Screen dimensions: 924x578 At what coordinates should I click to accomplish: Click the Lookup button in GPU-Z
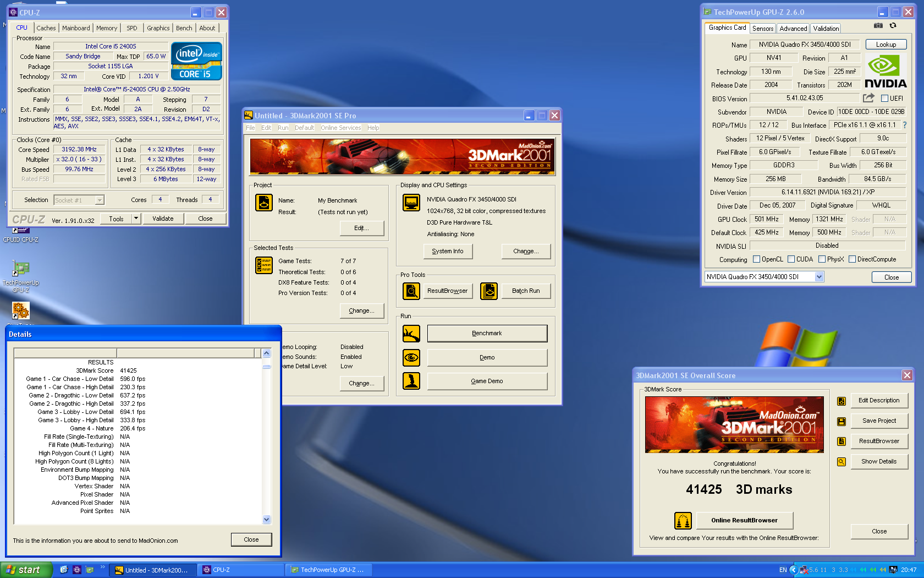(886, 45)
